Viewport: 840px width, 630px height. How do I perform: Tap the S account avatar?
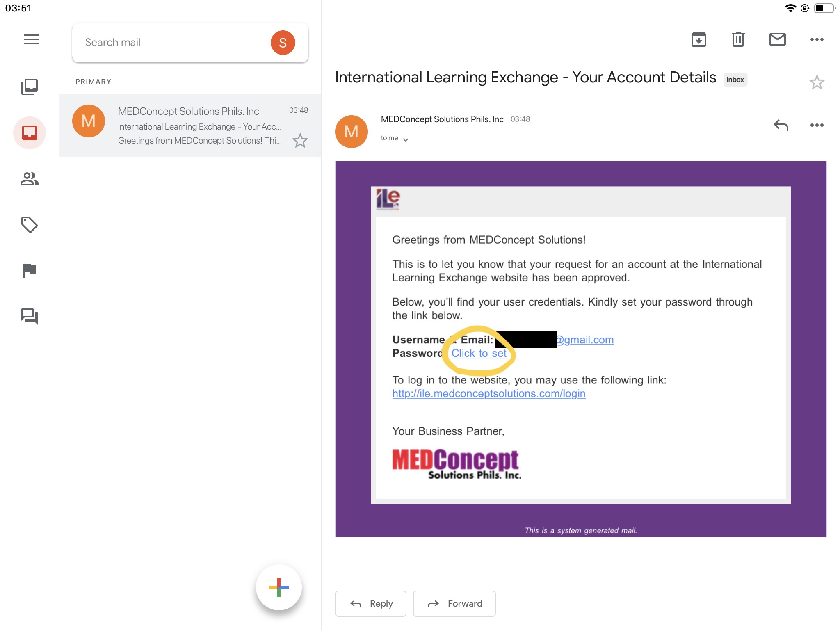click(283, 43)
